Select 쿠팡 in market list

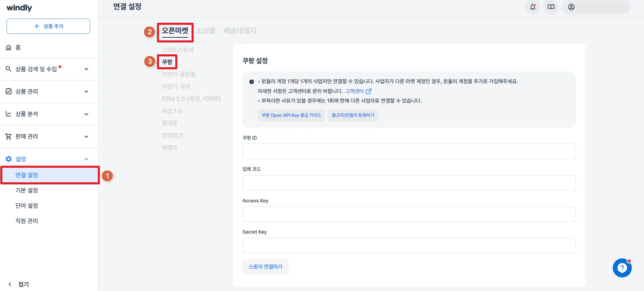pyautogui.click(x=167, y=62)
